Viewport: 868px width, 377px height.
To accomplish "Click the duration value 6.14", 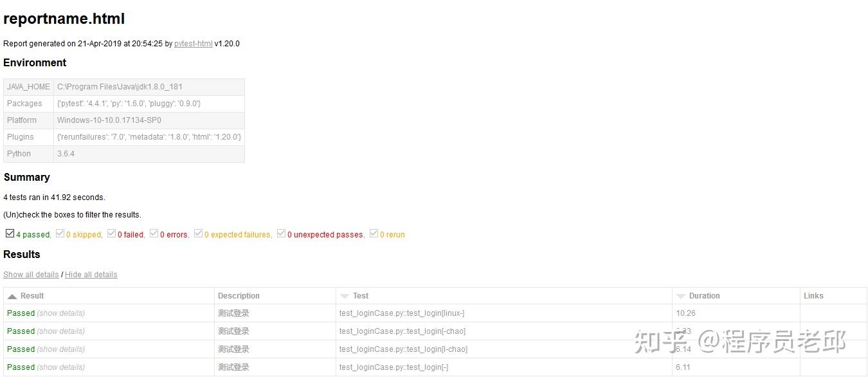I will pos(683,349).
